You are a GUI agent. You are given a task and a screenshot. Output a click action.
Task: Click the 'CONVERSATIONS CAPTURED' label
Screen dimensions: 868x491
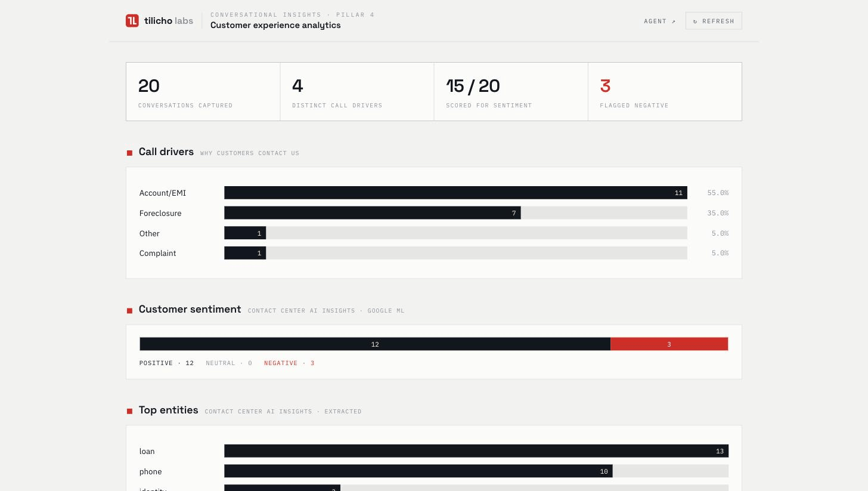pyautogui.click(x=185, y=106)
